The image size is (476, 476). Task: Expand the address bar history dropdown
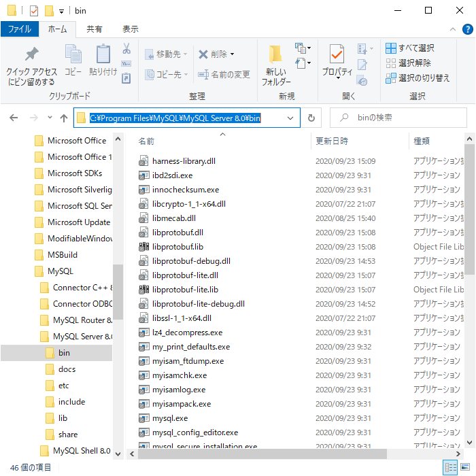[x=291, y=118]
